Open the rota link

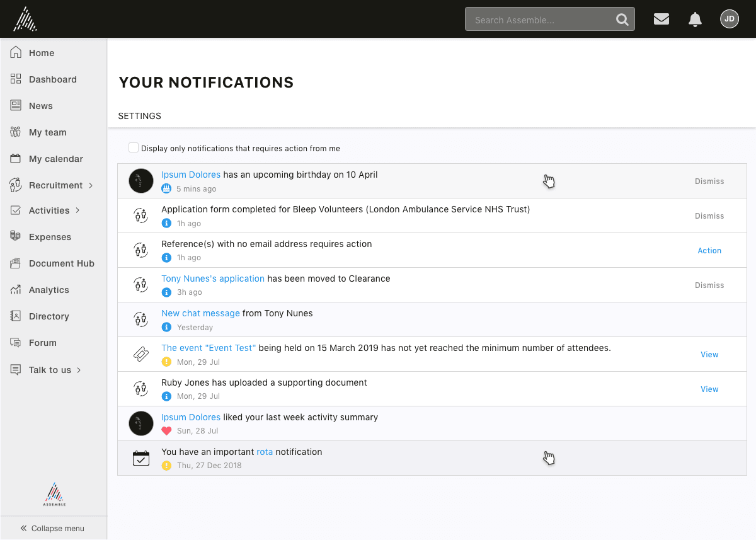265,452
